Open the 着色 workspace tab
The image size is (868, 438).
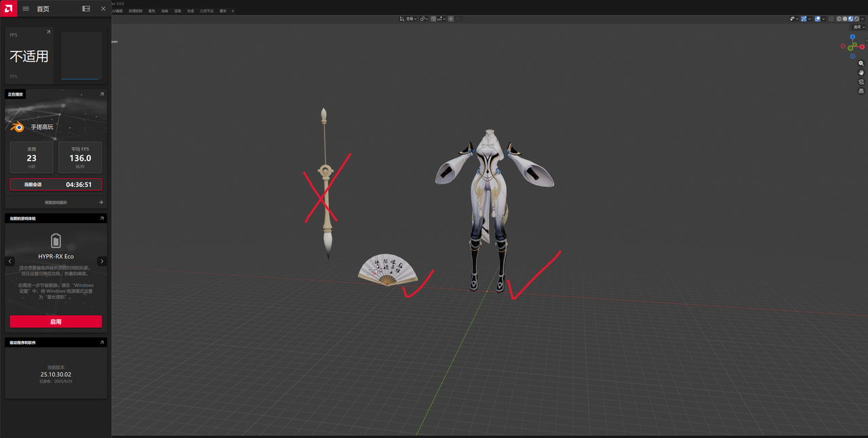pos(152,11)
